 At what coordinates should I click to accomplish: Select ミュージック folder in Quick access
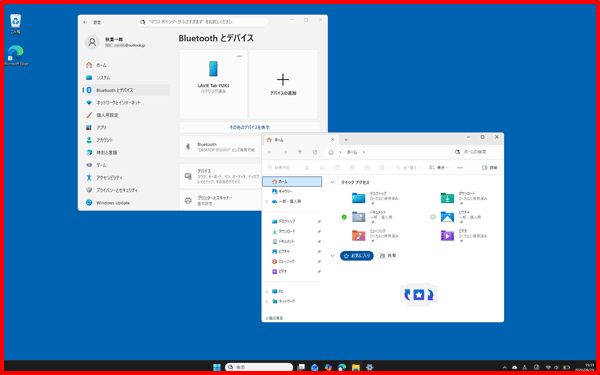point(375,235)
